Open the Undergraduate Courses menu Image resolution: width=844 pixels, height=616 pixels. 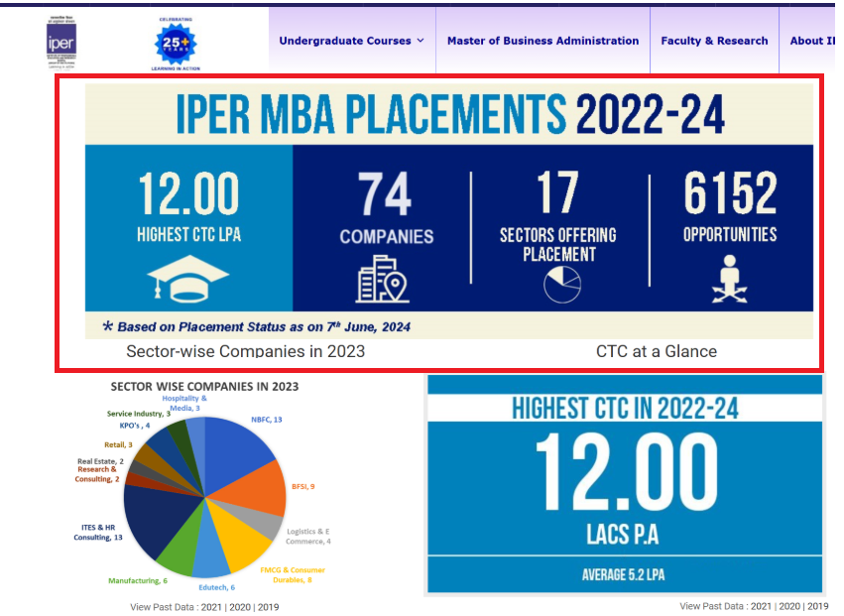(x=351, y=41)
